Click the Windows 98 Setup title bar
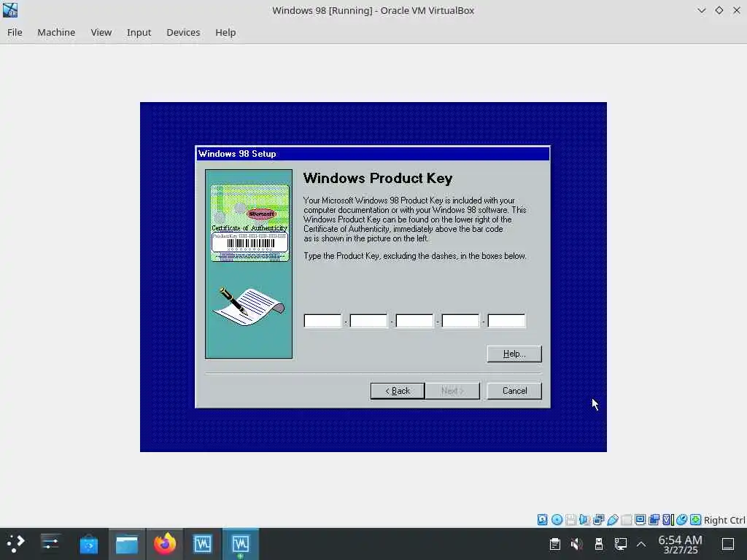 373,154
